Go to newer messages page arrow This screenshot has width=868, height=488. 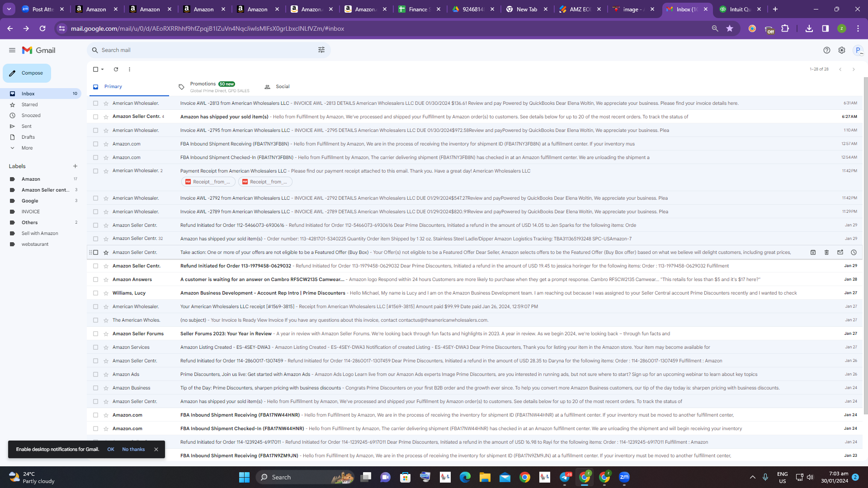pos(840,69)
